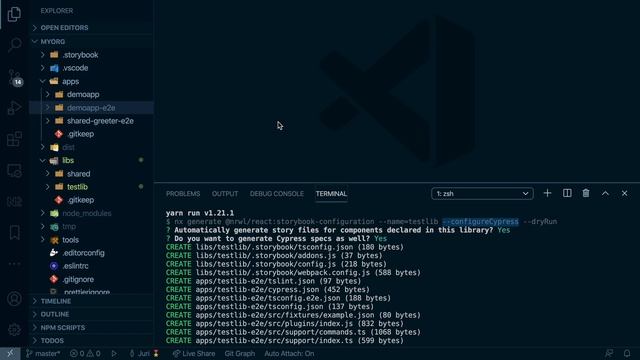Toggle Auto Attach: On setting
The width and height of the screenshot is (640, 360).
tap(289, 353)
